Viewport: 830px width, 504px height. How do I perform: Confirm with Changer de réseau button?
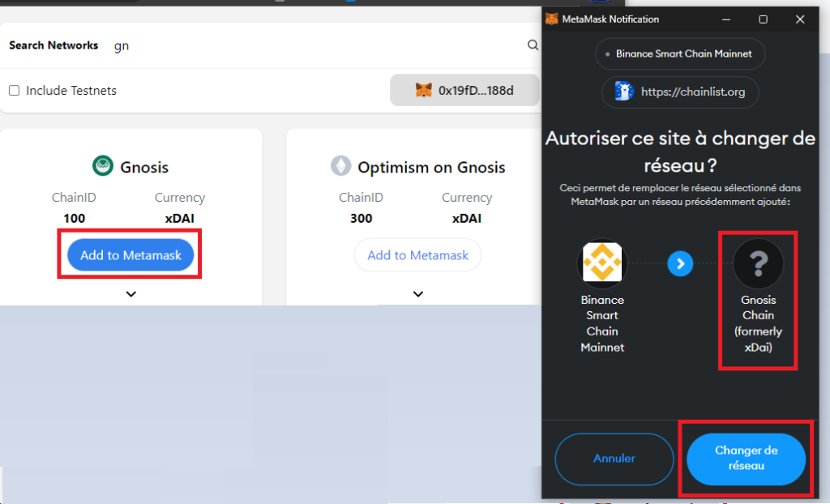(x=746, y=459)
